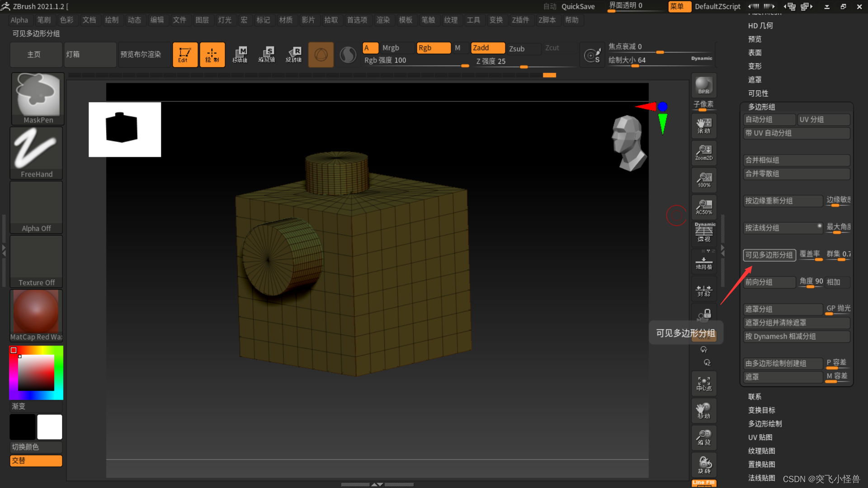Expand the 变形 section
Image resolution: width=868 pixels, height=488 pixels.
click(755, 66)
